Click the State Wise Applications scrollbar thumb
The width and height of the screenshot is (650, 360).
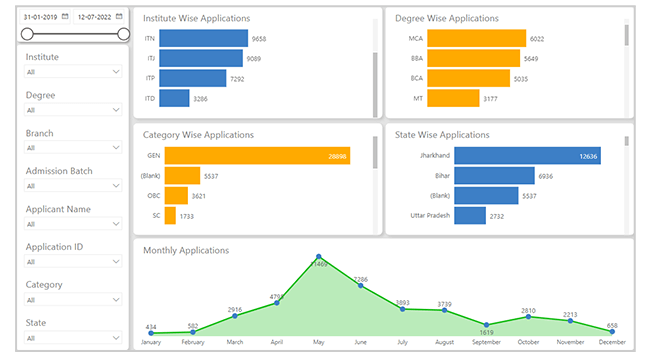[627, 141]
